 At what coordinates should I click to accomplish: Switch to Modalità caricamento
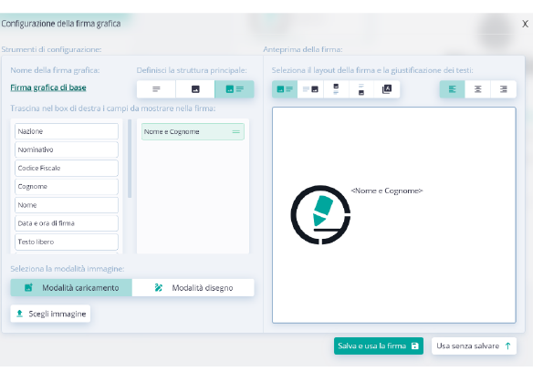coord(71,287)
